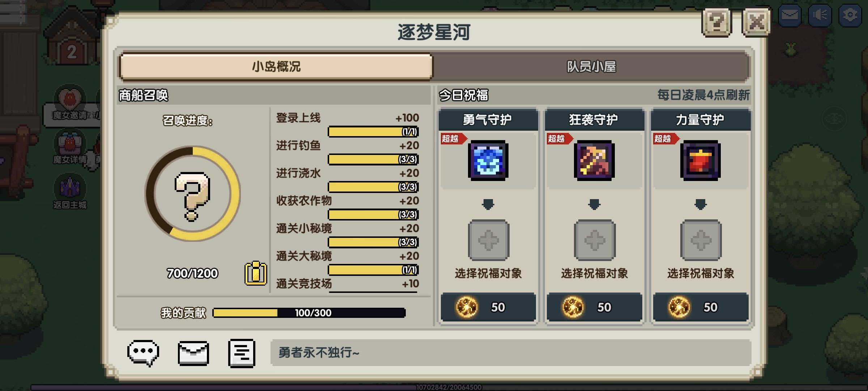Select the red 力量守护 blessing icon
Image resolution: width=868 pixels, height=391 pixels.
[700, 160]
